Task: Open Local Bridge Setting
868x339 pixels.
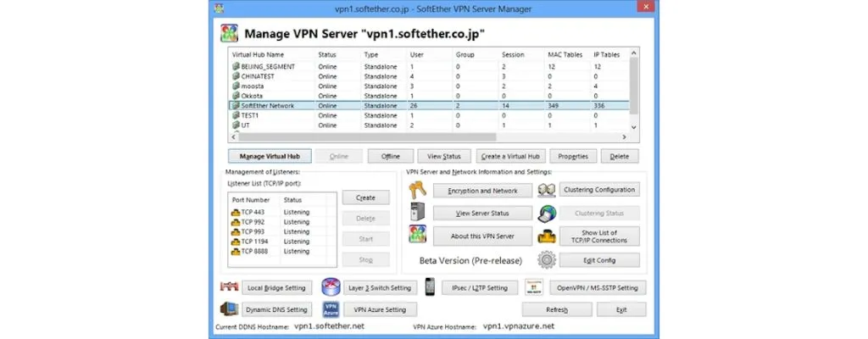Action: pyautogui.click(x=277, y=288)
